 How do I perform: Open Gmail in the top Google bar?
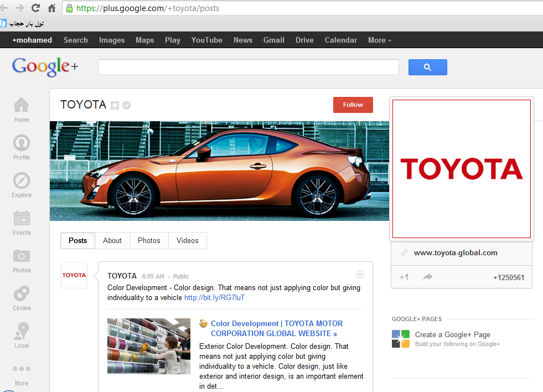tap(273, 40)
